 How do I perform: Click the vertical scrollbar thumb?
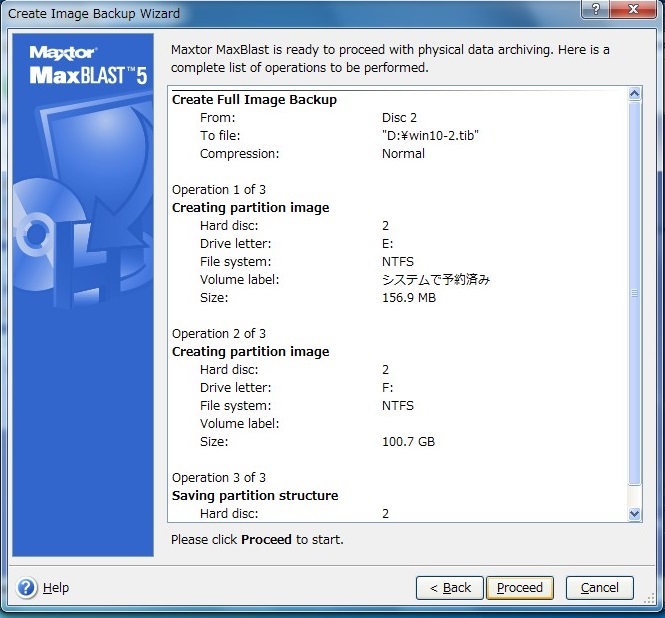(634, 293)
